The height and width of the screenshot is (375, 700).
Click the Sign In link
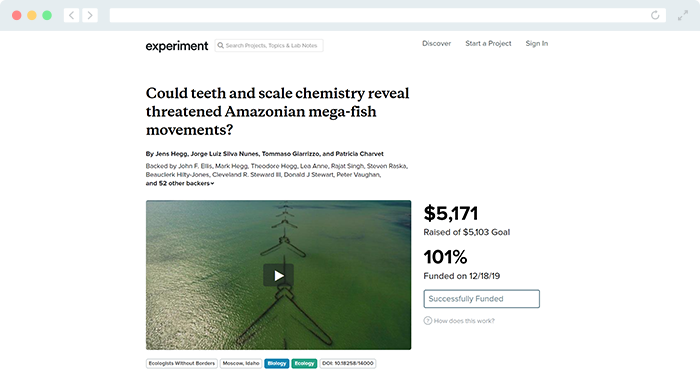pos(537,43)
